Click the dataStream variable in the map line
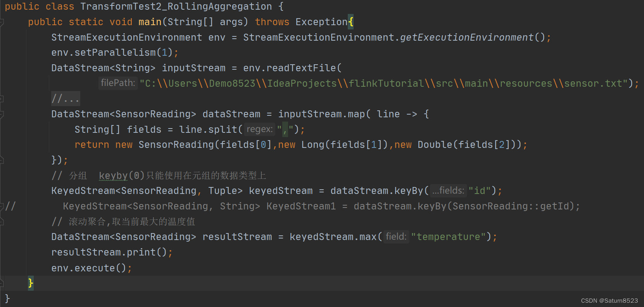644x307 pixels. coord(231,114)
